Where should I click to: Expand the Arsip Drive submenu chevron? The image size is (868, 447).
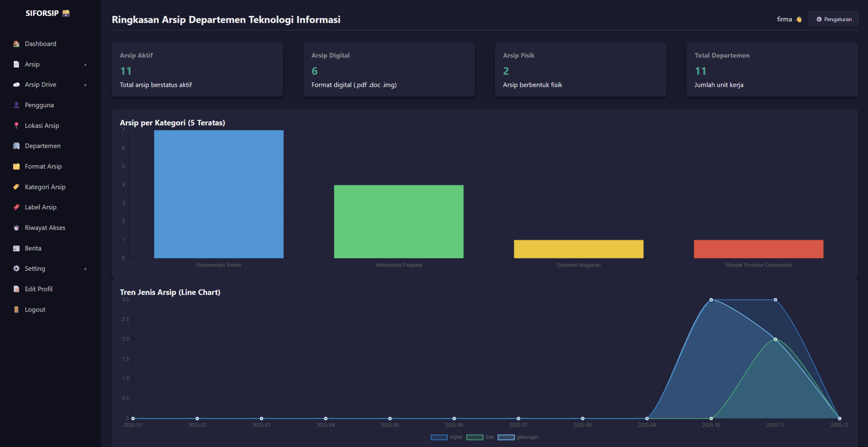coord(85,85)
